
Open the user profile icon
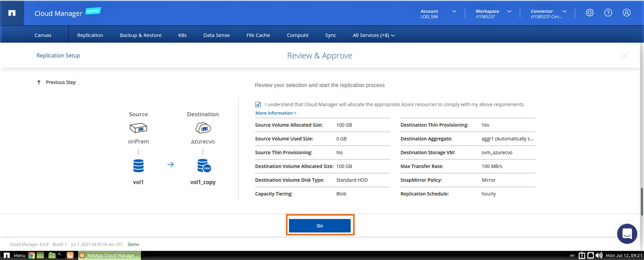(626, 13)
